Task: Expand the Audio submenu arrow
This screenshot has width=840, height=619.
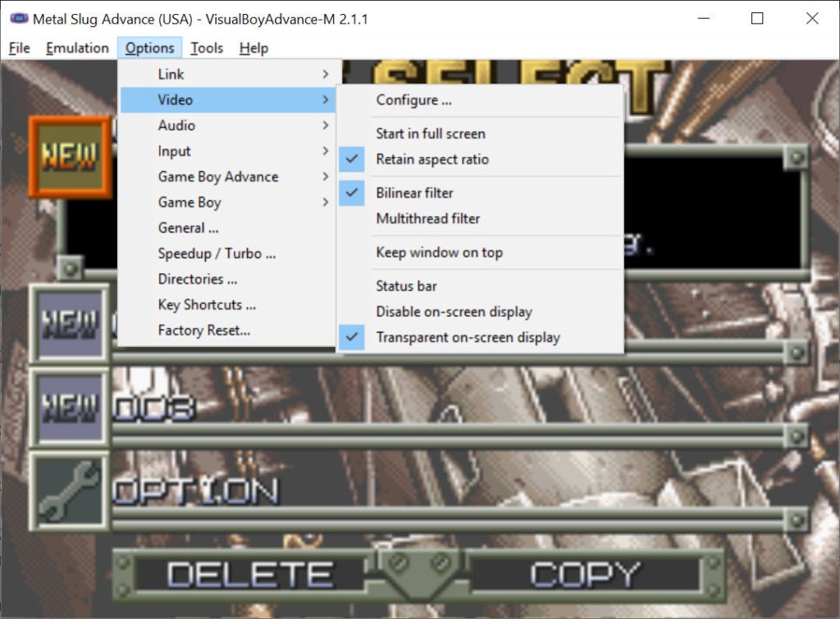Action: coord(325,125)
